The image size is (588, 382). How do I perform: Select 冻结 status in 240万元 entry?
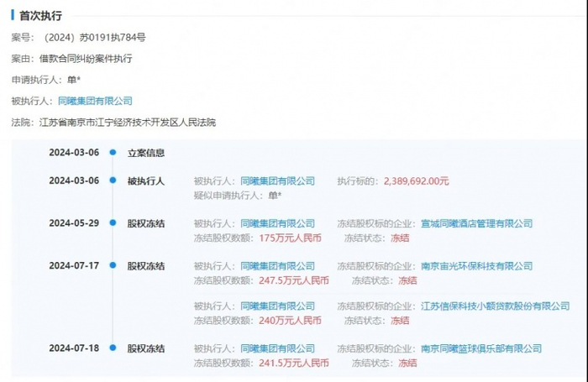400,321
